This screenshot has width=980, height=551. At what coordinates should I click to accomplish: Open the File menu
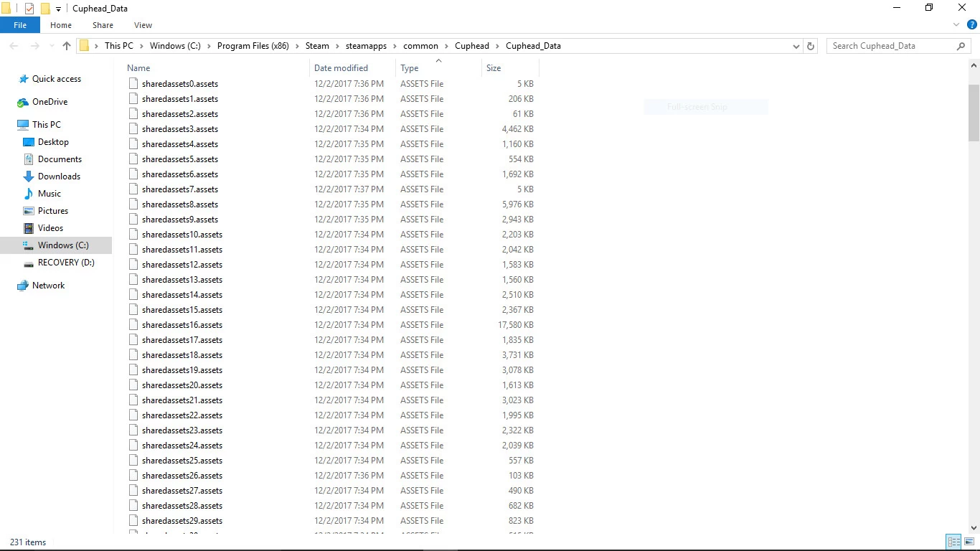[x=20, y=25]
